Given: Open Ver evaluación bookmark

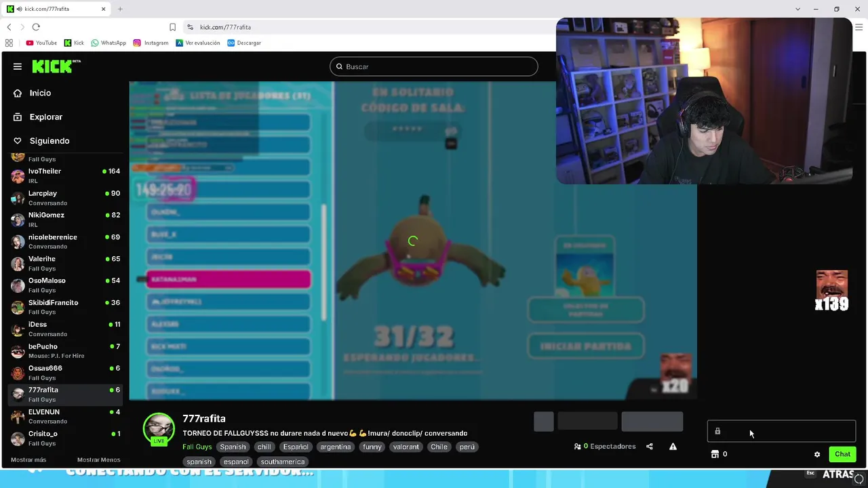Looking at the screenshot, I should [198, 43].
